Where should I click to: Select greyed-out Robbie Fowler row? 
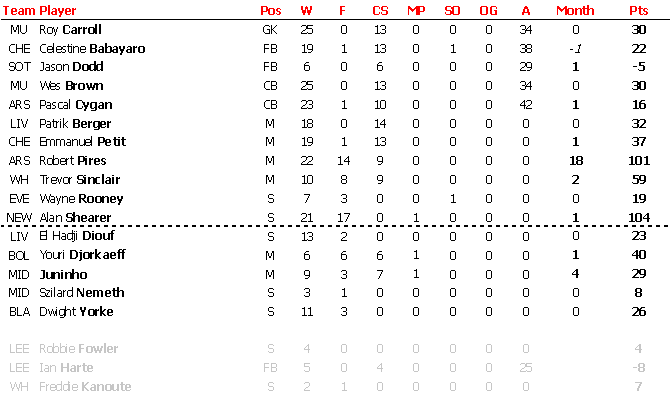(x=336, y=348)
